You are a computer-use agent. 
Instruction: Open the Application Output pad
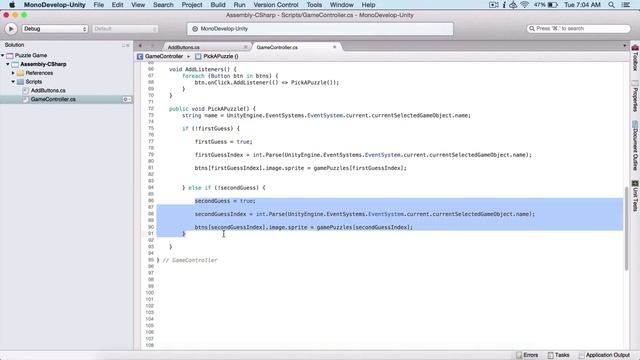pos(604,355)
